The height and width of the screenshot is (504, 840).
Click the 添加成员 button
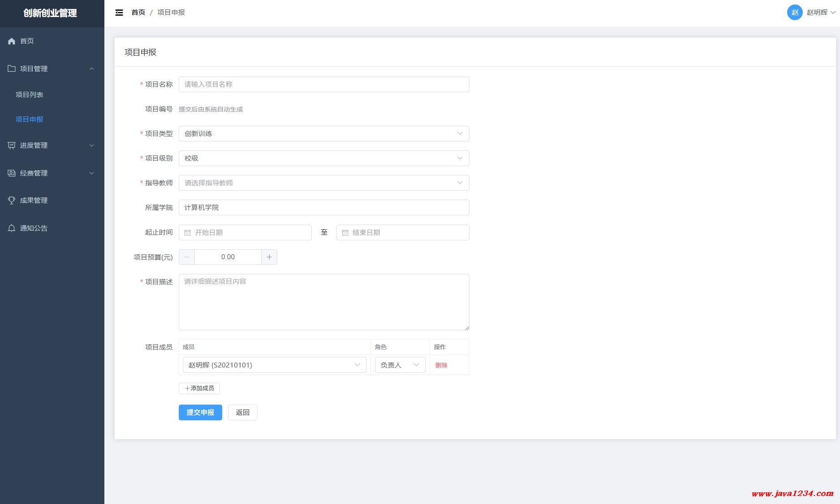(x=199, y=388)
